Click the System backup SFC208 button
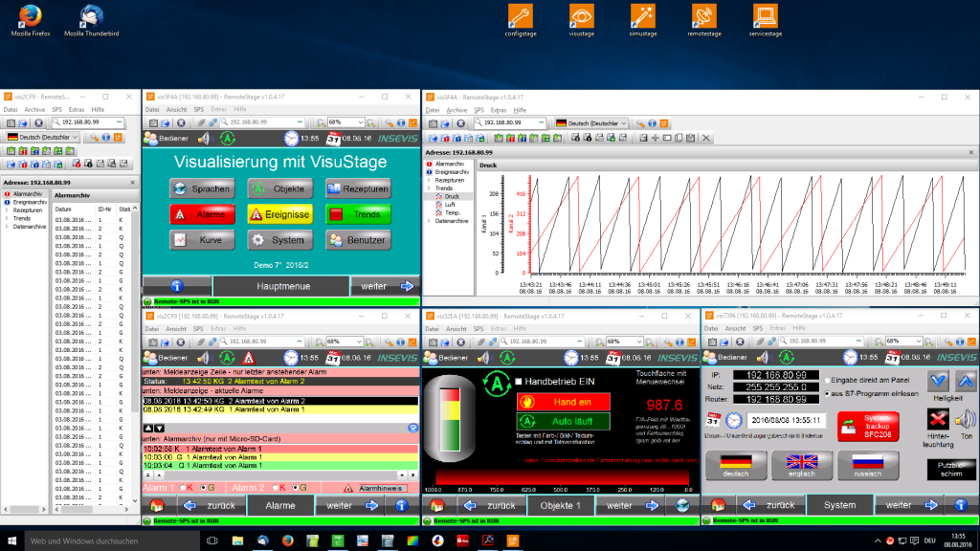 [x=867, y=426]
